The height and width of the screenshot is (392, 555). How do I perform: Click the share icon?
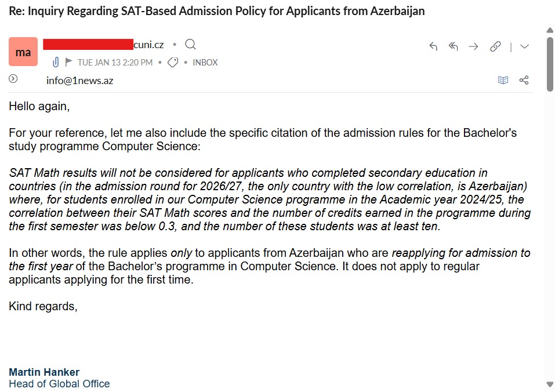click(524, 81)
